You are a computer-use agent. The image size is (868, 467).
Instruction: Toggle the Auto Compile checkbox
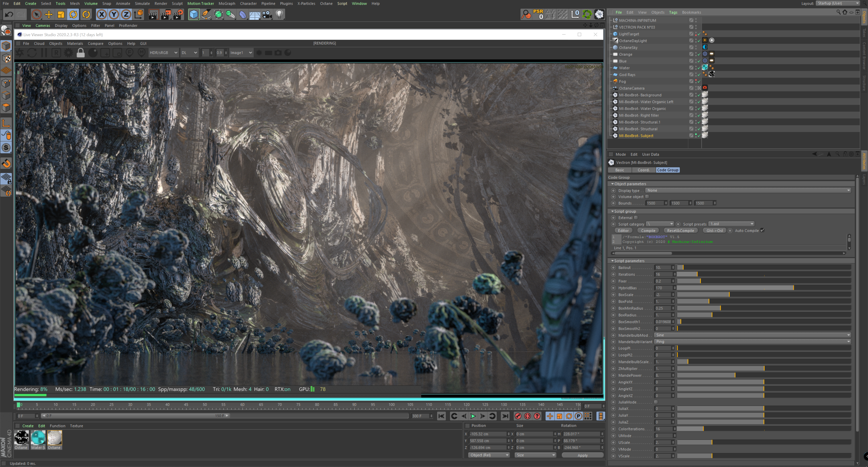tap(762, 230)
